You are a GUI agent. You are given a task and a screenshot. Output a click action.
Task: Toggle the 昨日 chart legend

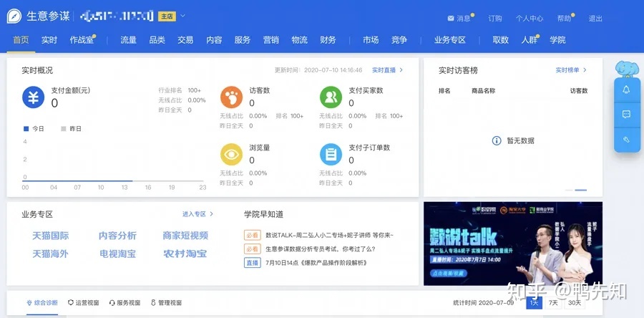(71, 129)
